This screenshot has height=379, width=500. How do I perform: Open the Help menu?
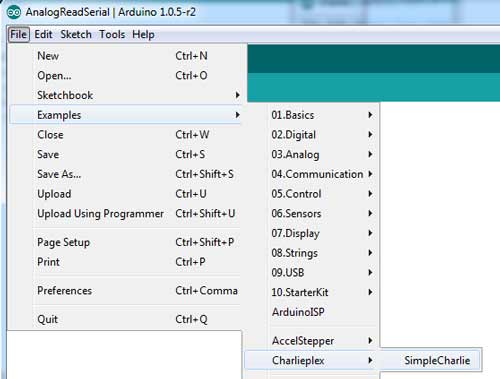pos(143,34)
